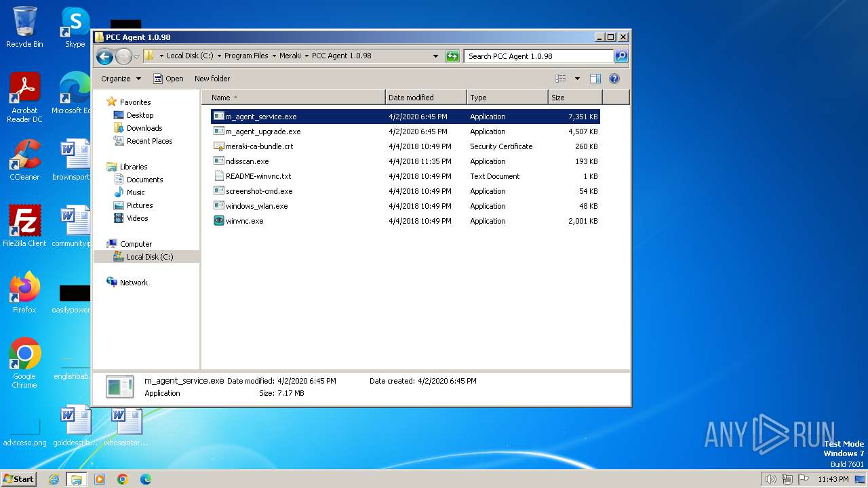Click Favorites in navigation pane
The width and height of the screenshot is (868, 488).
click(135, 102)
